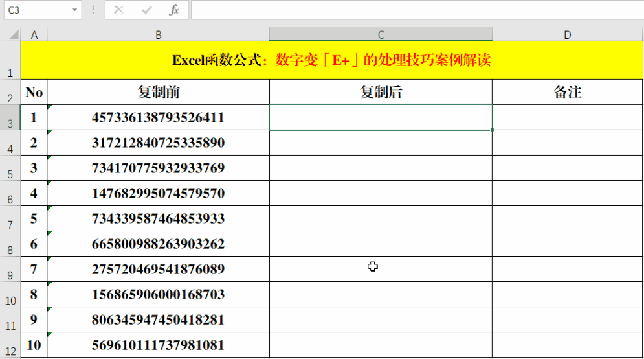This screenshot has width=644, height=359.
Task: Open the Name Box dropdown arrow
Action: (x=74, y=10)
